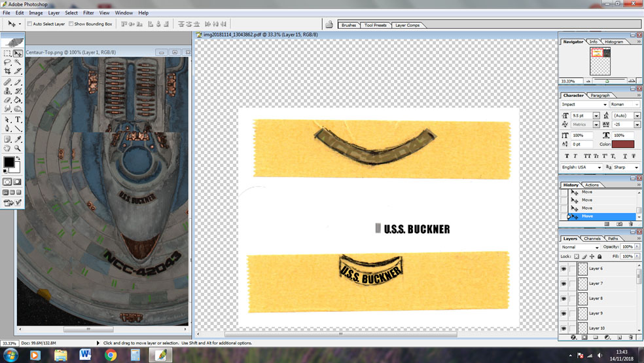Toggle Lock transparent pixels
Image resolution: width=644 pixels, height=363 pixels.
click(x=576, y=257)
